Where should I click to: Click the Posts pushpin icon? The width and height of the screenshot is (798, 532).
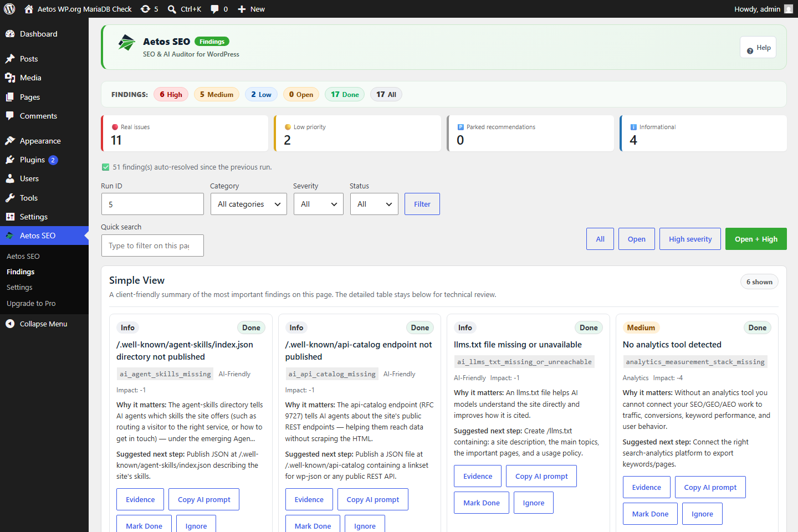[10, 59]
